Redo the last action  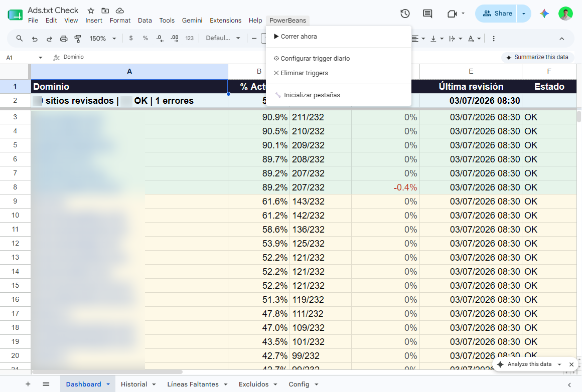click(49, 39)
